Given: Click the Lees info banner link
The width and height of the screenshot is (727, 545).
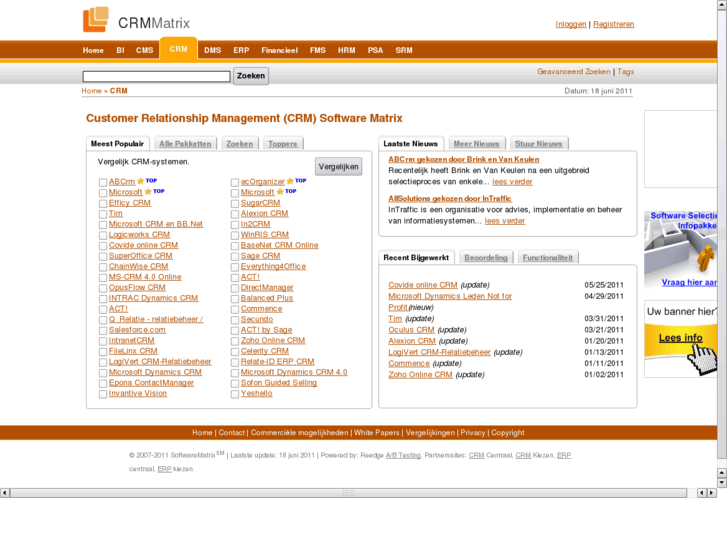Looking at the screenshot, I should pos(681,338).
